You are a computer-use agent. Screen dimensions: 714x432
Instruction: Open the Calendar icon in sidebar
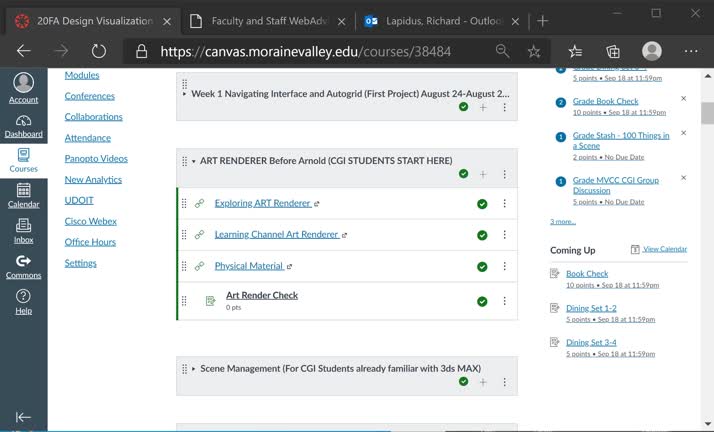click(x=23, y=195)
